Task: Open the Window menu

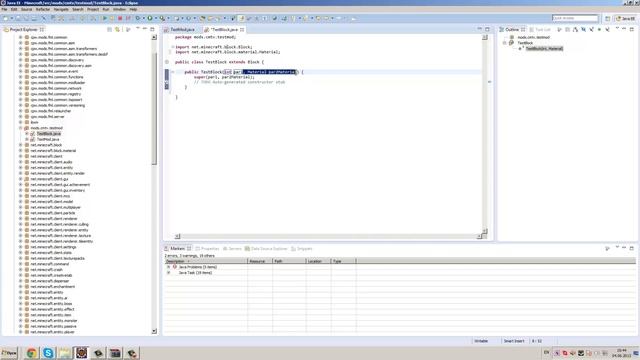Action: [x=119, y=9]
